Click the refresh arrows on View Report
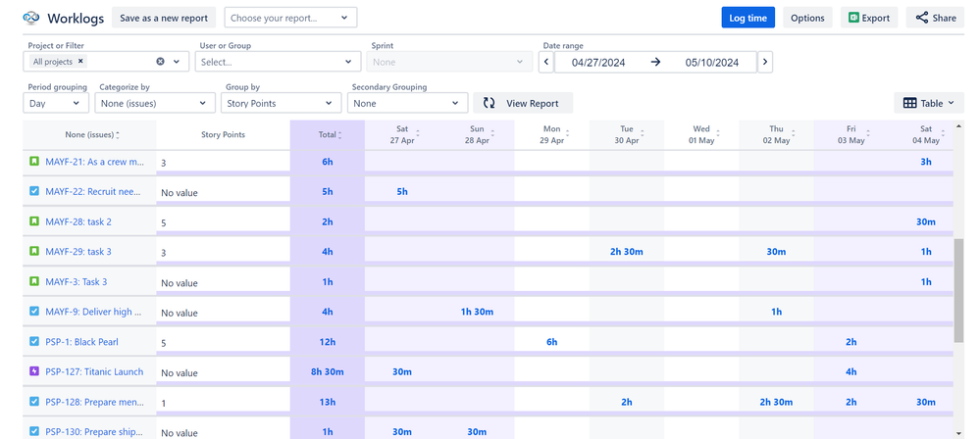 [489, 103]
